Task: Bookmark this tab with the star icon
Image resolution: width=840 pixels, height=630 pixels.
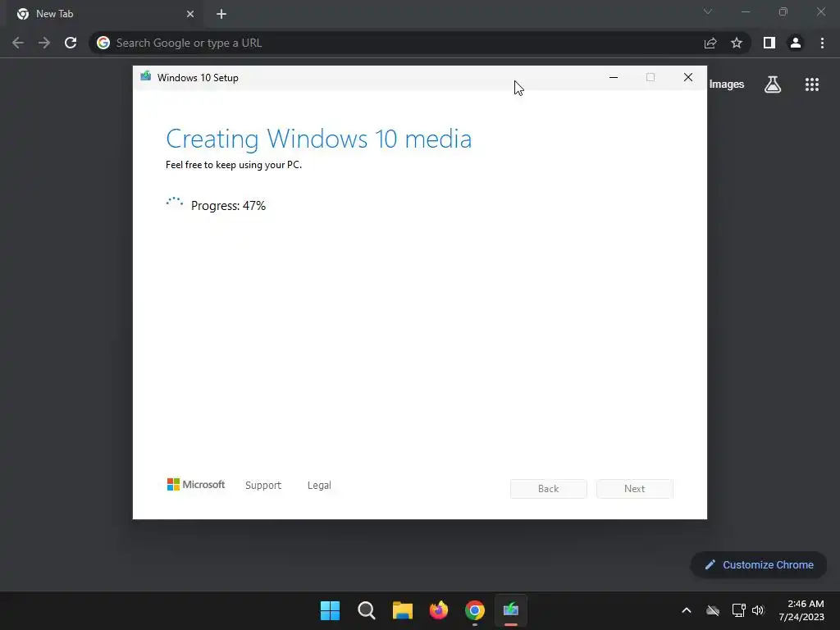Action: pos(737,43)
